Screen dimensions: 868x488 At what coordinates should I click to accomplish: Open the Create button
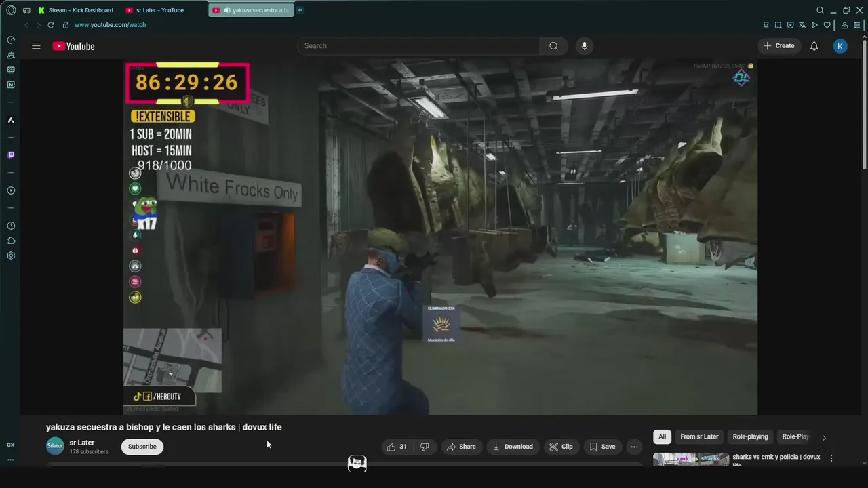pos(778,46)
